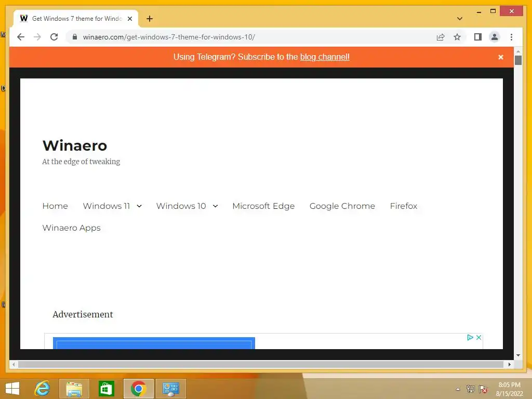Click the vertical scrollbar thumb

(x=518, y=60)
